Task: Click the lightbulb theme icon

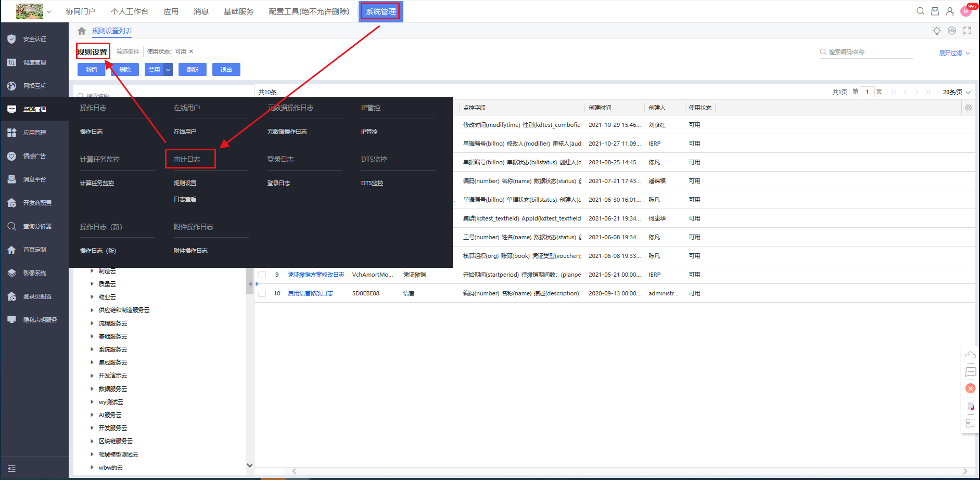Action: click(x=936, y=31)
